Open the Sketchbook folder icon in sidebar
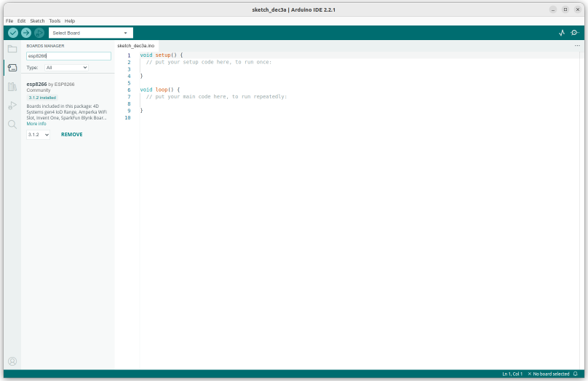 coord(12,49)
